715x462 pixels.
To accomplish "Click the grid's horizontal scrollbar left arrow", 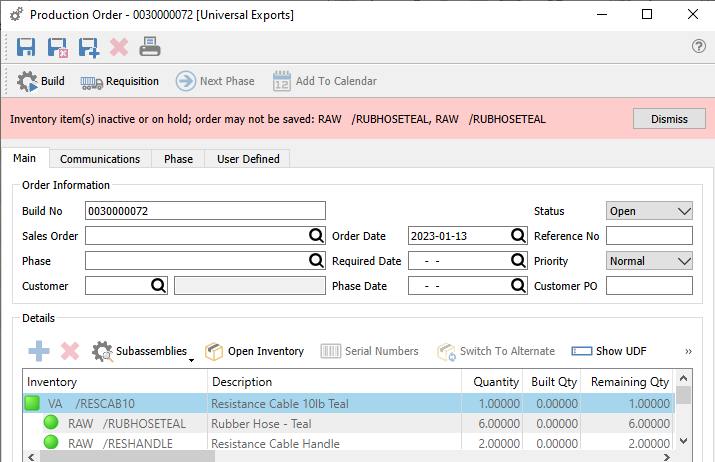I will [31, 457].
